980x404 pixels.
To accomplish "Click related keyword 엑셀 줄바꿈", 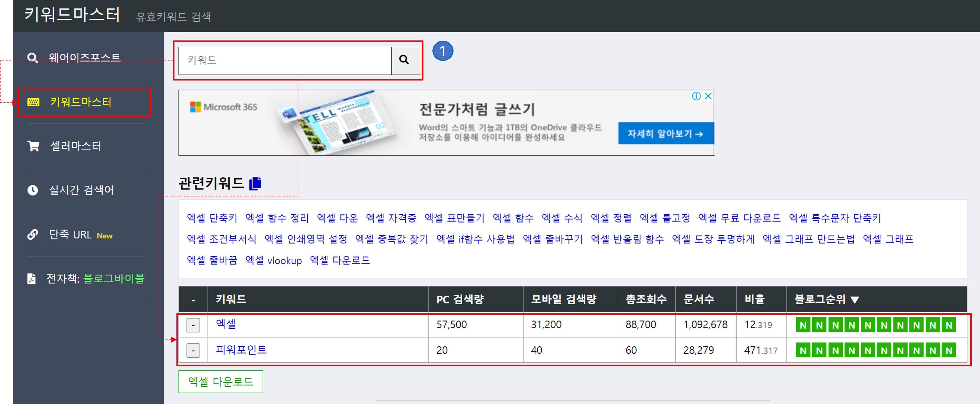I will pos(212,260).
